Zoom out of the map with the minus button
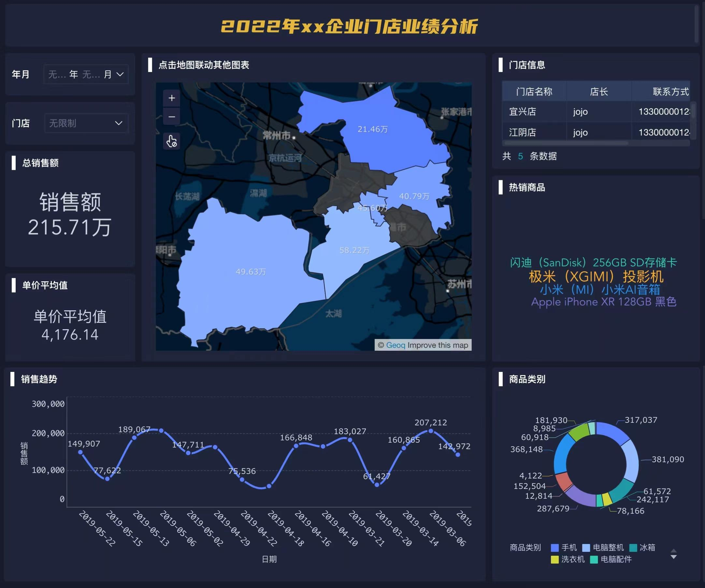This screenshot has width=705, height=588. click(172, 117)
